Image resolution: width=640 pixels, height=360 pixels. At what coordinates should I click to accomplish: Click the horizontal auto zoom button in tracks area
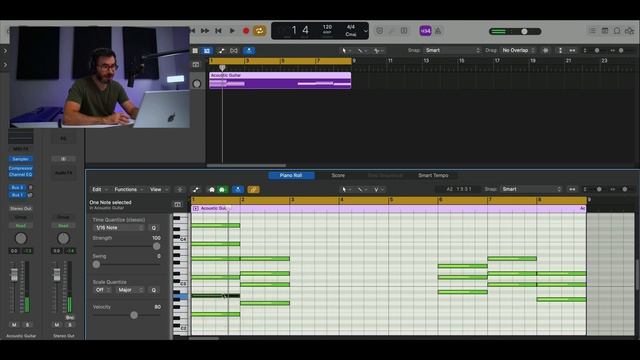pos(572,50)
